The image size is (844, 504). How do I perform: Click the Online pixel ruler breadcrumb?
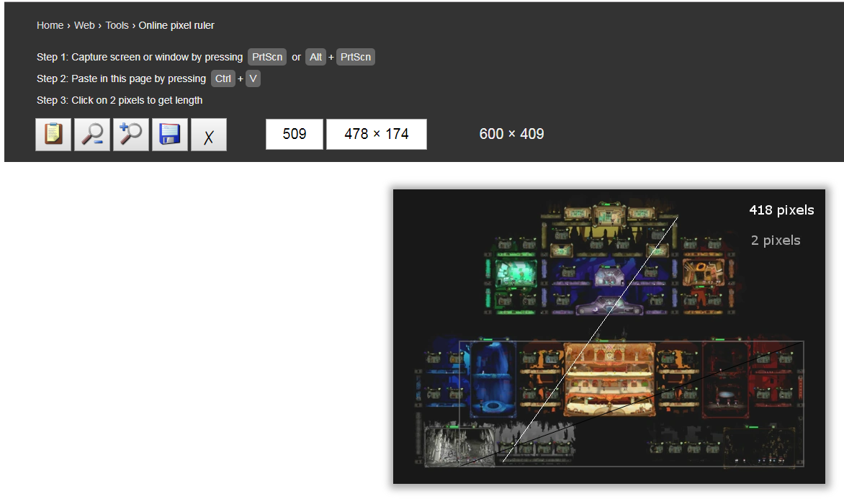point(176,25)
